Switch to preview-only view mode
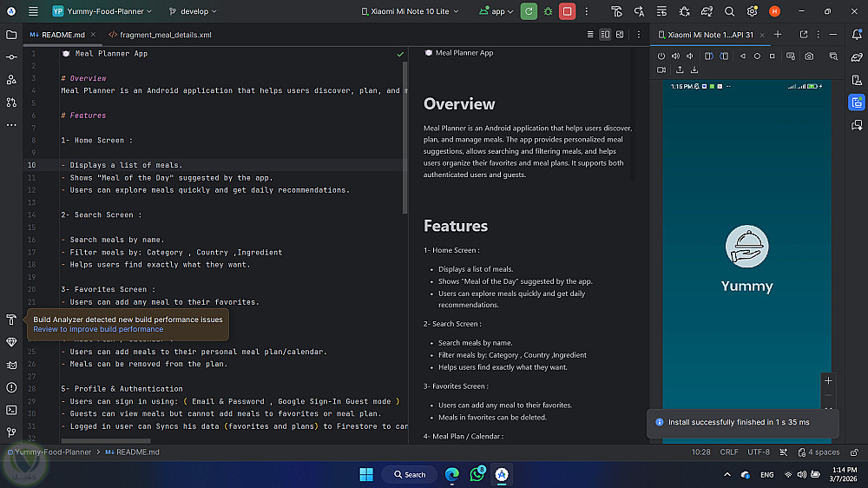868x488 pixels. 621,35
